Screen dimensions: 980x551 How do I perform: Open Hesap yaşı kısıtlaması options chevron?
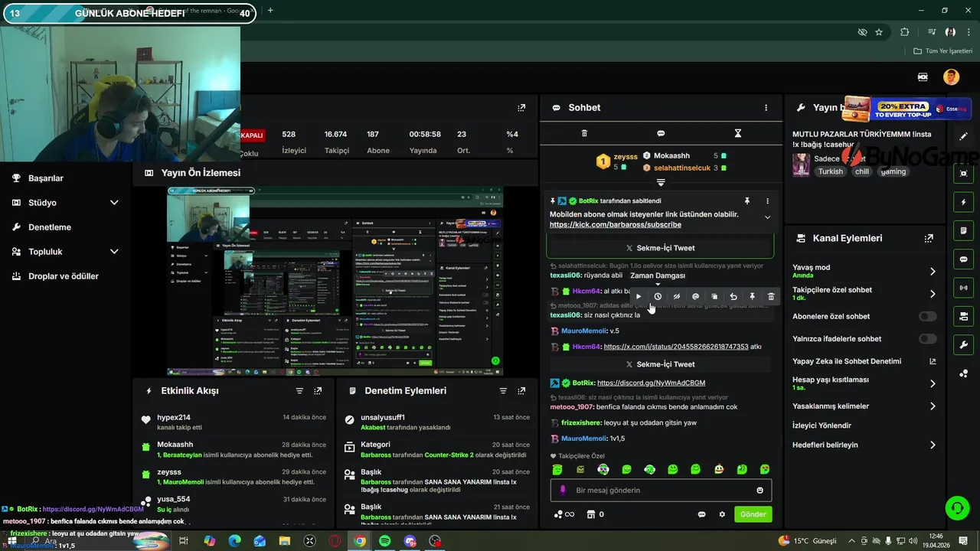tap(933, 383)
